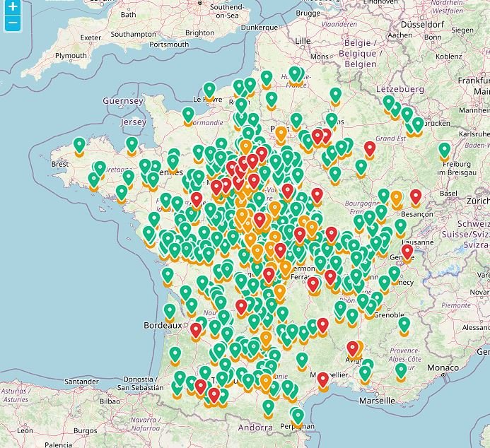Select the green marker near Brest

(79, 145)
